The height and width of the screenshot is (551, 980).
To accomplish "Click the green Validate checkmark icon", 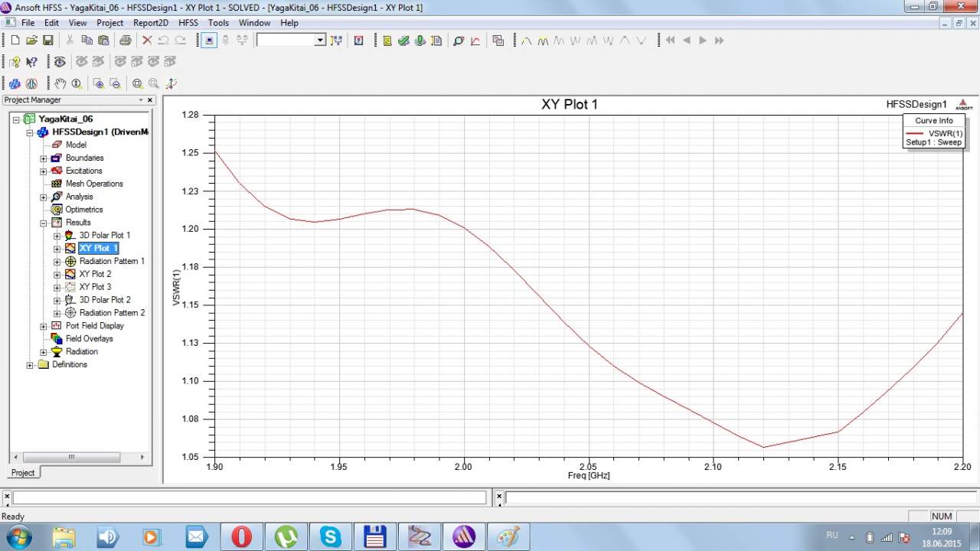I will [403, 41].
